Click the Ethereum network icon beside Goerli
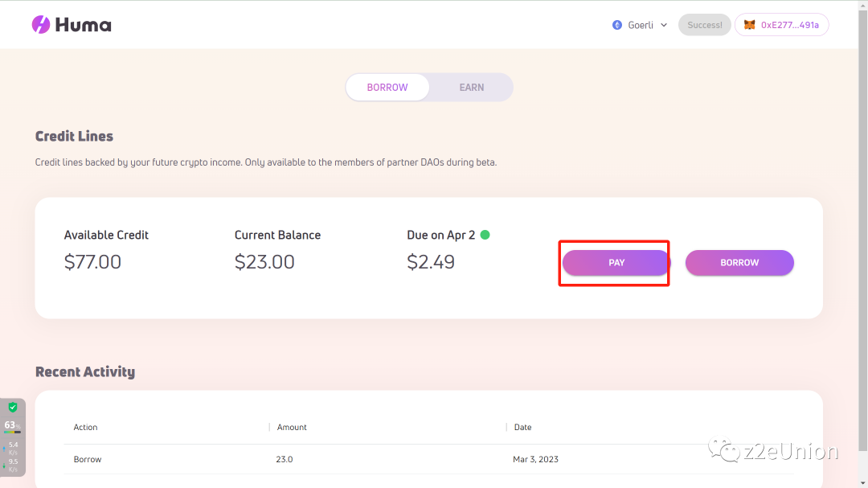Image resolution: width=868 pixels, height=488 pixels. (x=617, y=25)
